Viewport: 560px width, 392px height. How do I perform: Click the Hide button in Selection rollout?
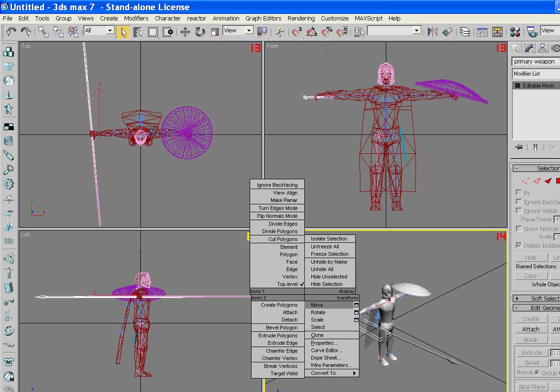[x=531, y=258]
